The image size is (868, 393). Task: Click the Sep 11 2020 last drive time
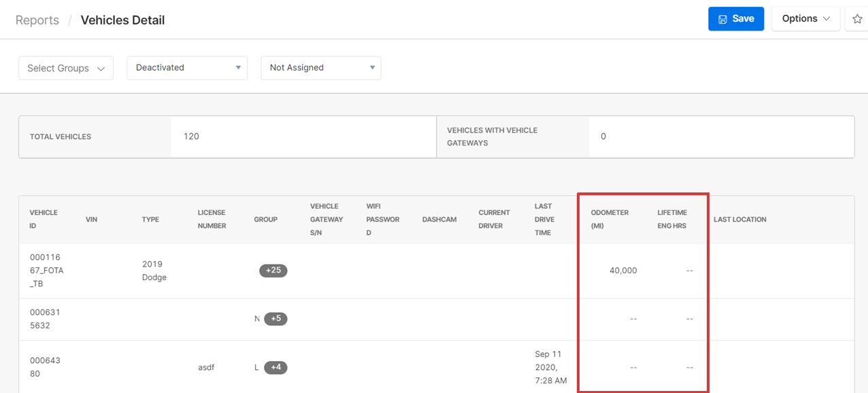click(551, 367)
